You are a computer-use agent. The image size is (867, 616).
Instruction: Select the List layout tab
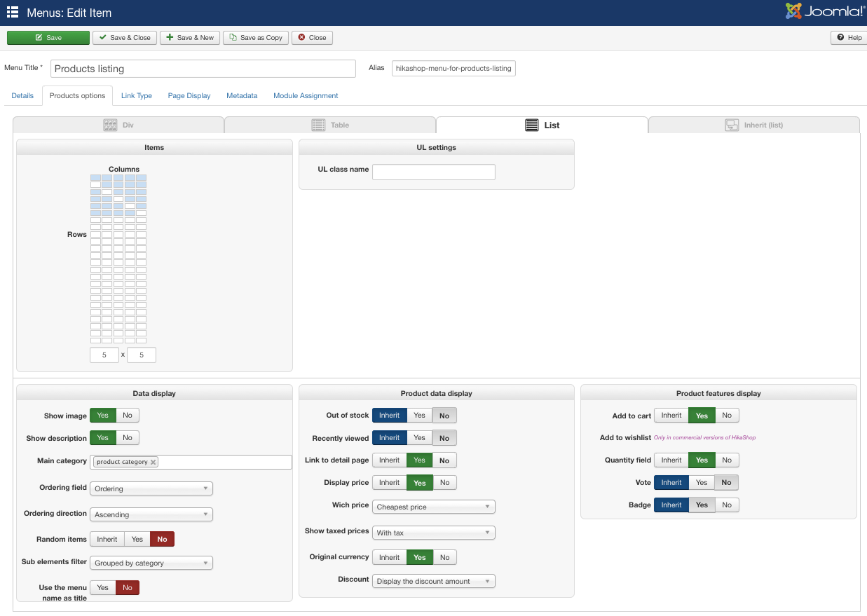[542, 125]
